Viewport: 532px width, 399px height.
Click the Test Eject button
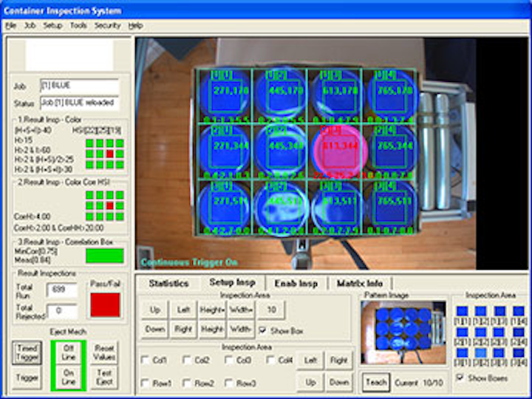[104, 377]
